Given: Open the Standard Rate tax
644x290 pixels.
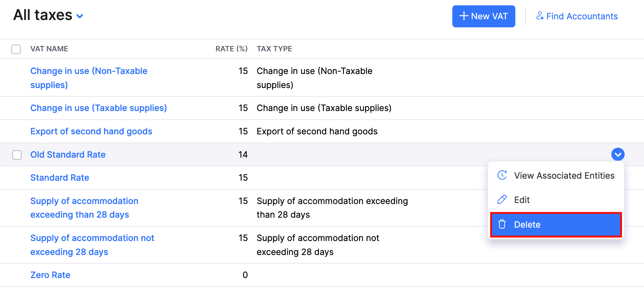Looking at the screenshot, I should pos(60,178).
